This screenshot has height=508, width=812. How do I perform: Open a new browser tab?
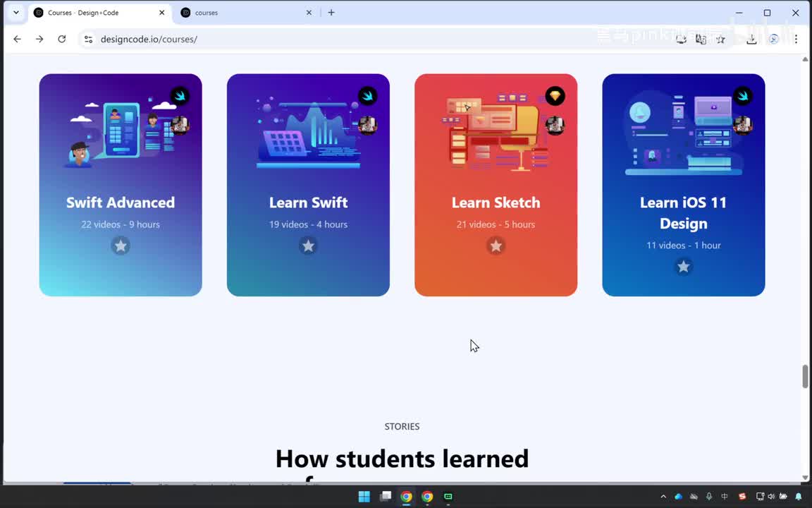pyautogui.click(x=331, y=13)
